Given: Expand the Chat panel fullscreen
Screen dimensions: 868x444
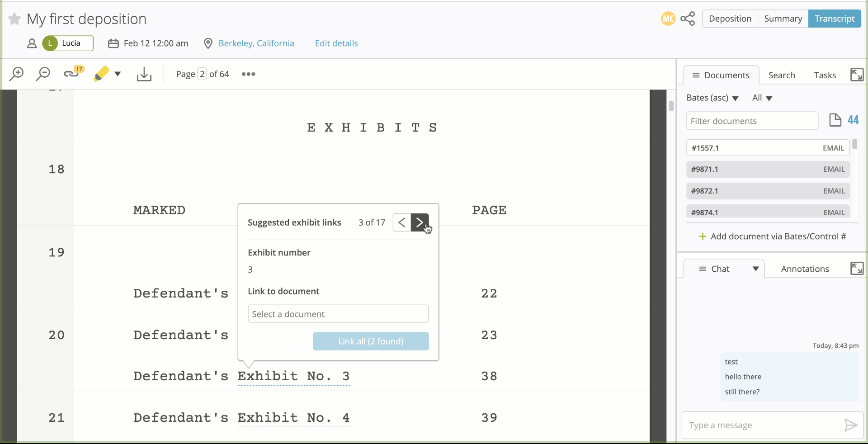Looking at the screenshot, I should click(x=857, y=268).
